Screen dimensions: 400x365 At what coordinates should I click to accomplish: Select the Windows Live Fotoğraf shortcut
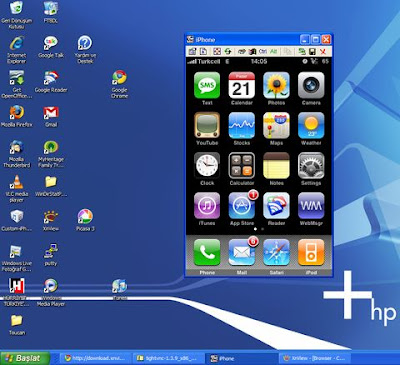click(16, 258)
